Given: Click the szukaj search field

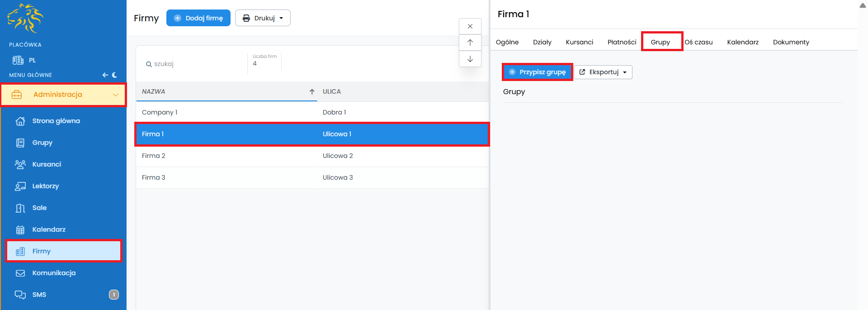Looking at the screenshot, I should coord(194,64).
